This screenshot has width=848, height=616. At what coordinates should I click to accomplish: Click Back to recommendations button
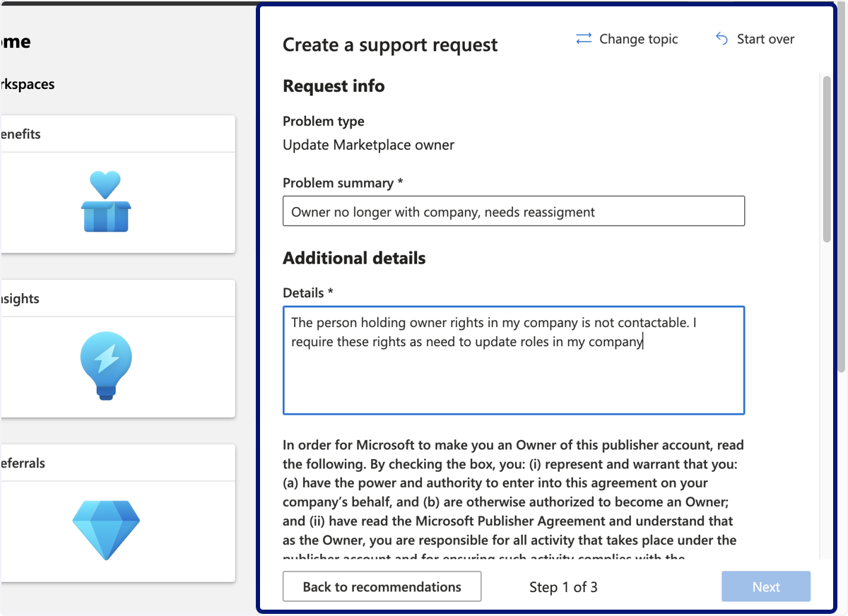coord(382,587)
